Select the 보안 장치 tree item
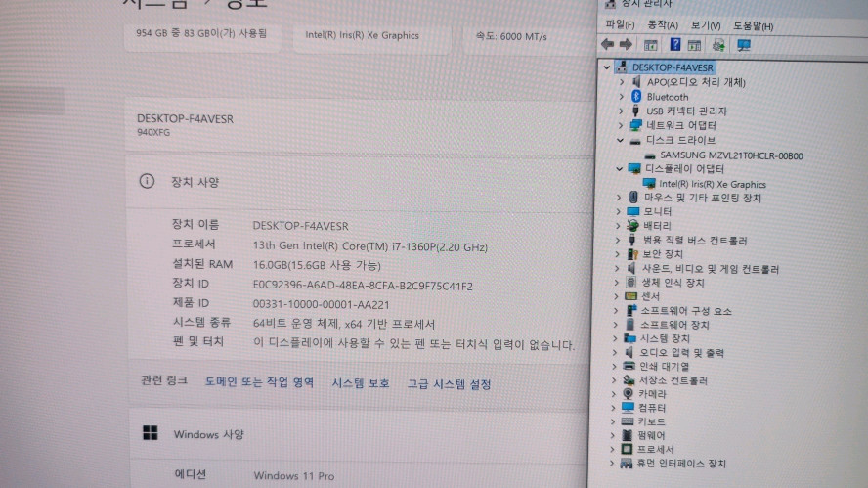This screenshot has width=868, height=488. pos(663,254)
